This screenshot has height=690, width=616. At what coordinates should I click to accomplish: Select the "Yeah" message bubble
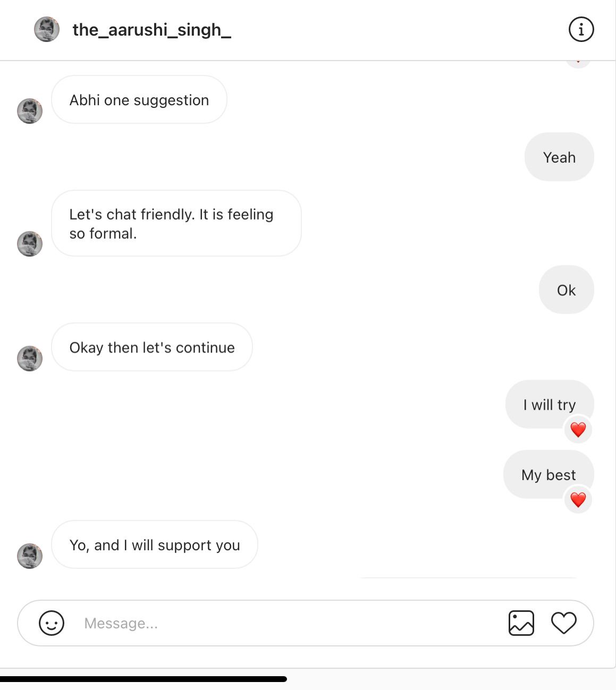coord(559,157)
